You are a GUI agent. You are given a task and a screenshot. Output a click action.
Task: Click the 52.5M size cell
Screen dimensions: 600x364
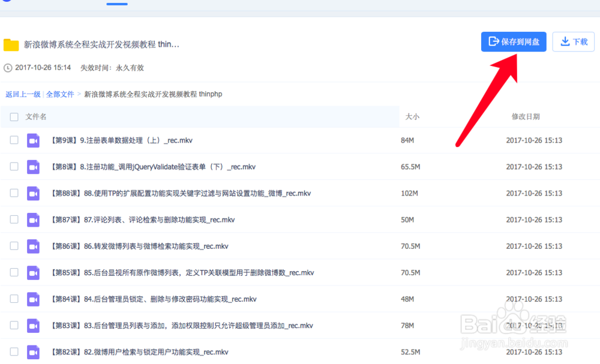click(x=410, y=352)
